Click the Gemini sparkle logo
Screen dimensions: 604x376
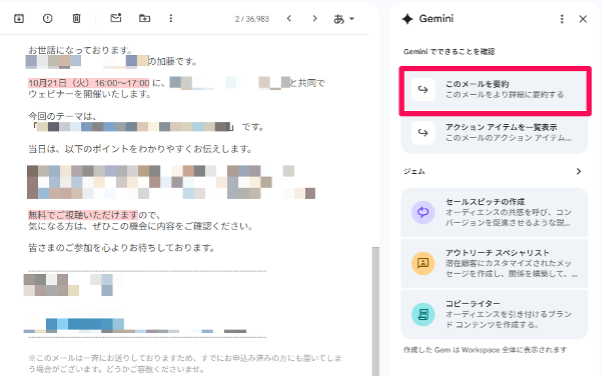408,18
